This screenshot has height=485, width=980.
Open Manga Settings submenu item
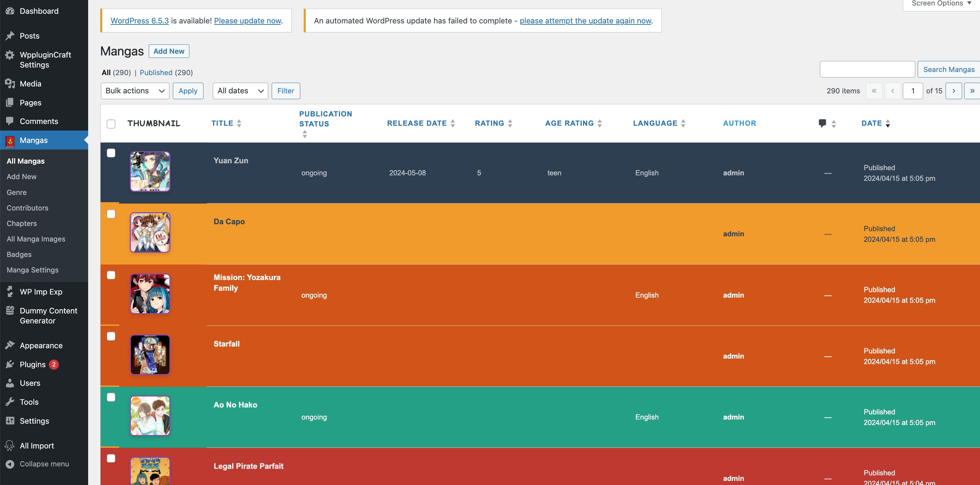(x=32, y=270)
